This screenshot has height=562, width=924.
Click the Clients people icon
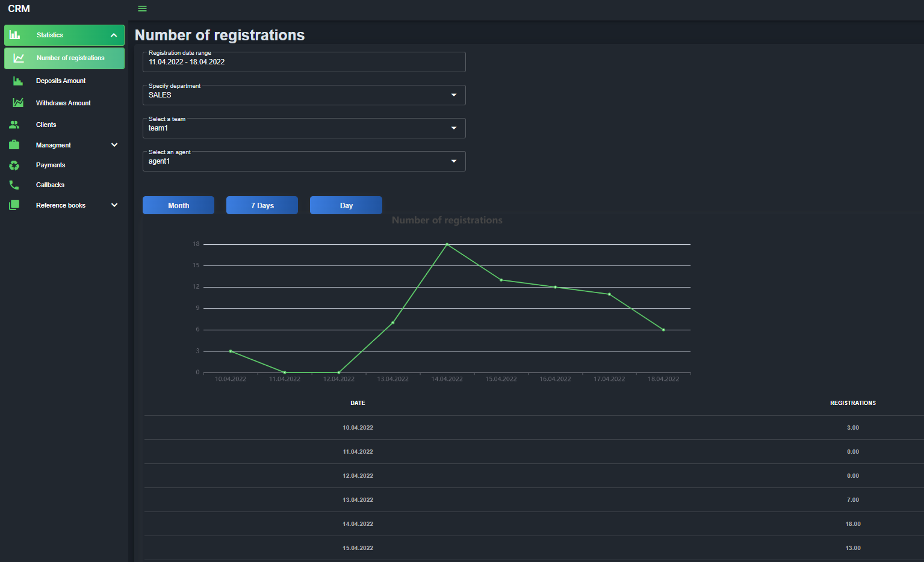[x=14, y=125]
